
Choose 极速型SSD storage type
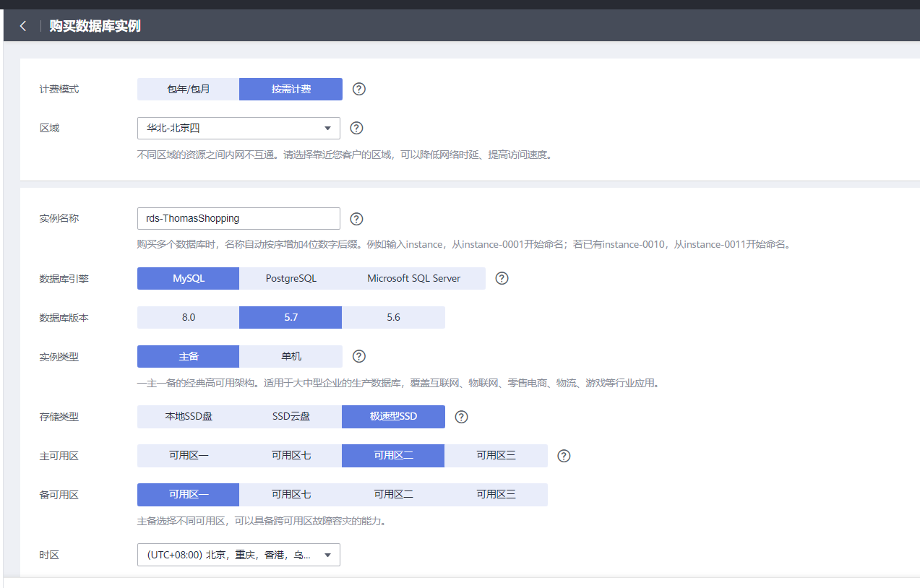pyautogui.click(x=393, y=417)
